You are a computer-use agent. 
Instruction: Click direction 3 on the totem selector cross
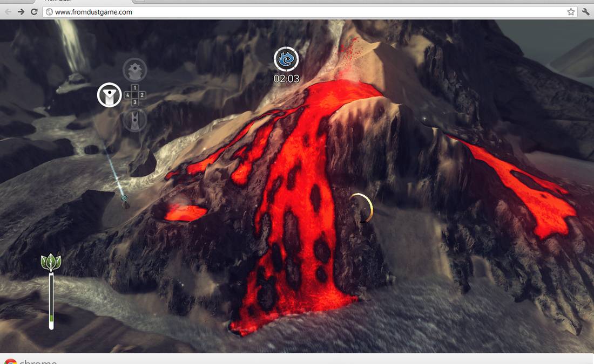pyautogui.click(x=134, y=102)
